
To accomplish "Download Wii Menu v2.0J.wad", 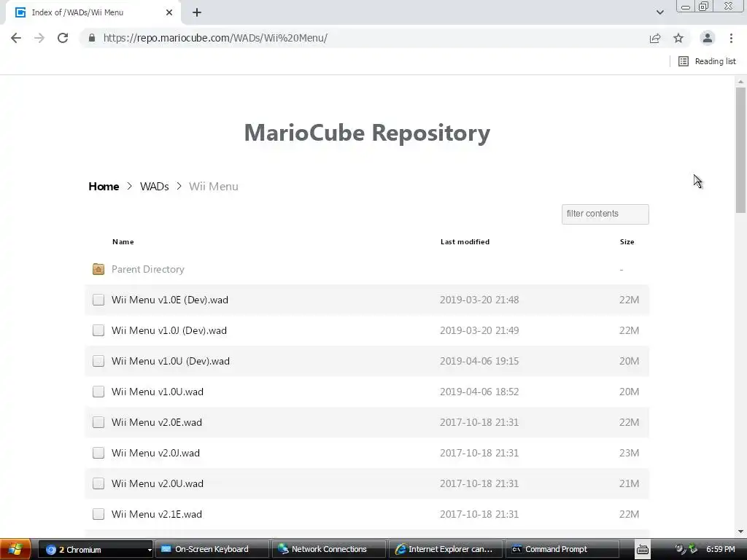I will [x=155, y=453].
